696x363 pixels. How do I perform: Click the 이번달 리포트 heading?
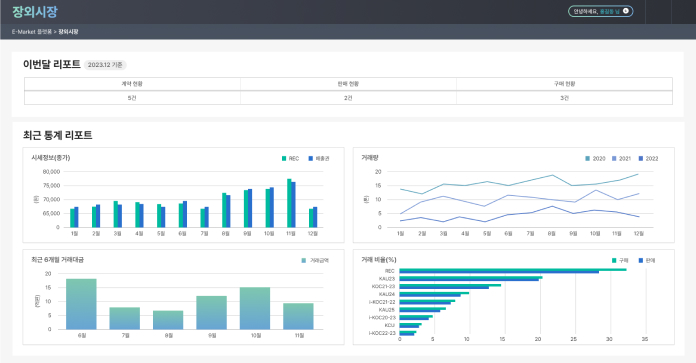tap(51, 64)
